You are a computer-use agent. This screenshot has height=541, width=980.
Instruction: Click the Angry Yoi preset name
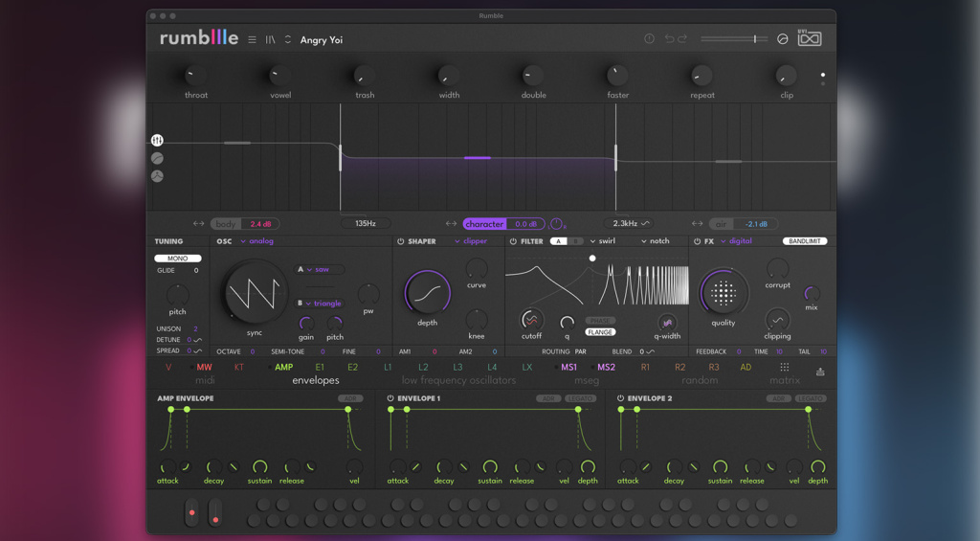(x=322, y=40)
